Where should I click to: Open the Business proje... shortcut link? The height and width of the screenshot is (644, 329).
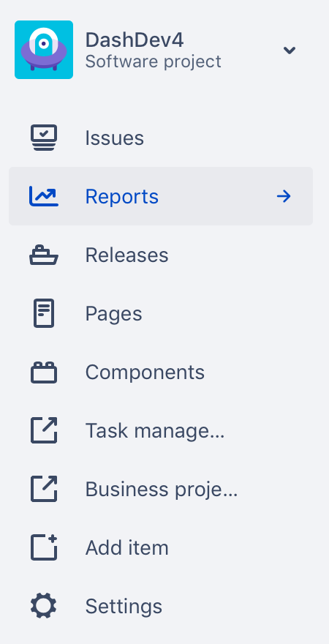pyautogui.click(x=161, y=489)
